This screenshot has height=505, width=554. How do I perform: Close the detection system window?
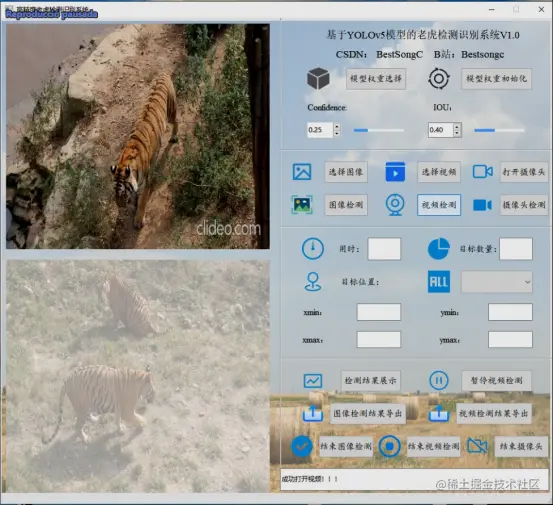tap(541, 10)
